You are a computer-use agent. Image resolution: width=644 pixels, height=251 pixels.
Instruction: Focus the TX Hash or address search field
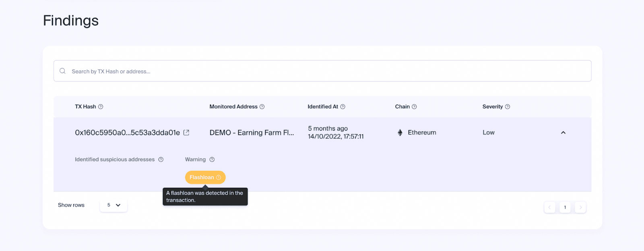tap(322, 71)
